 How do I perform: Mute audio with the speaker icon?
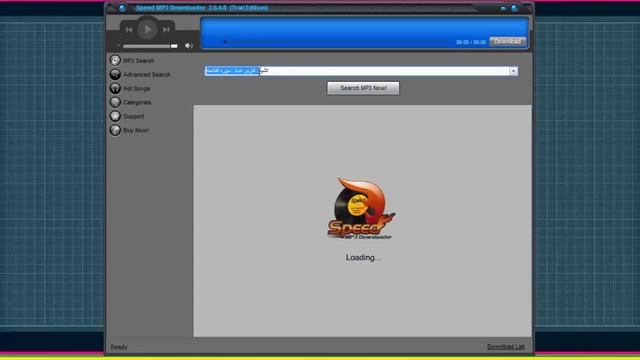[189, 46]
